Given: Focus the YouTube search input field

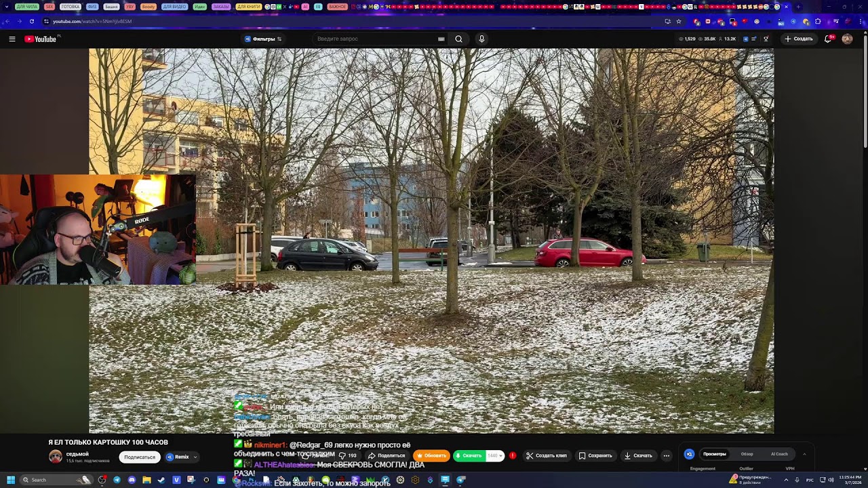Looking at the screenshot, I should 376,39.
